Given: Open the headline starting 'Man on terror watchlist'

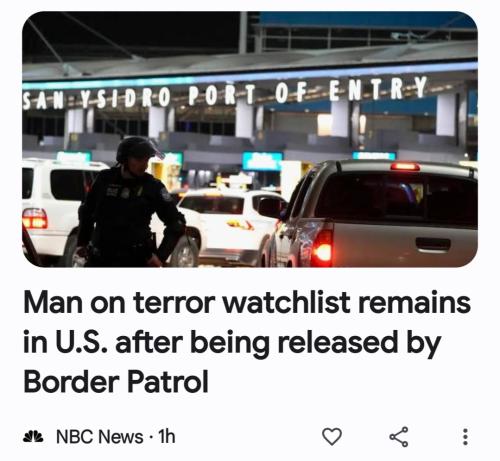Looking at the screenshot, I should coord(247,342).
